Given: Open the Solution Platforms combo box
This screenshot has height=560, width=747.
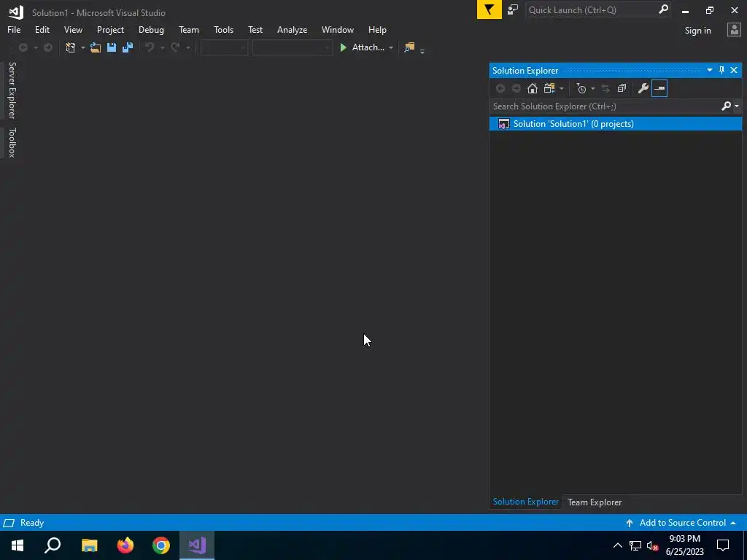Looking at the screenshot, I should click(x=292, y=47).
